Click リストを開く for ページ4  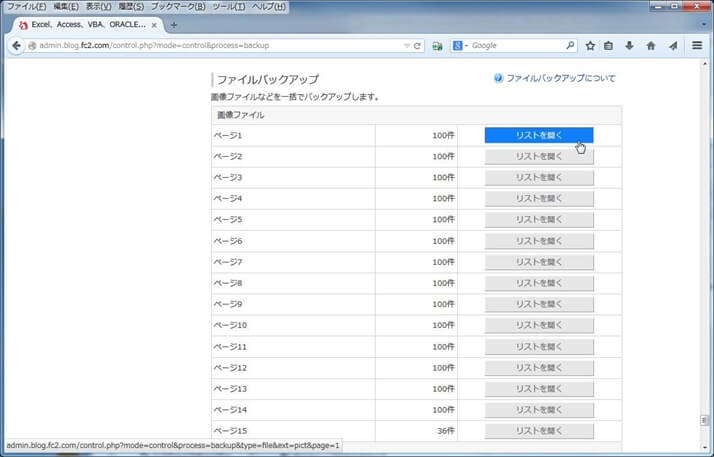(539, 198)
